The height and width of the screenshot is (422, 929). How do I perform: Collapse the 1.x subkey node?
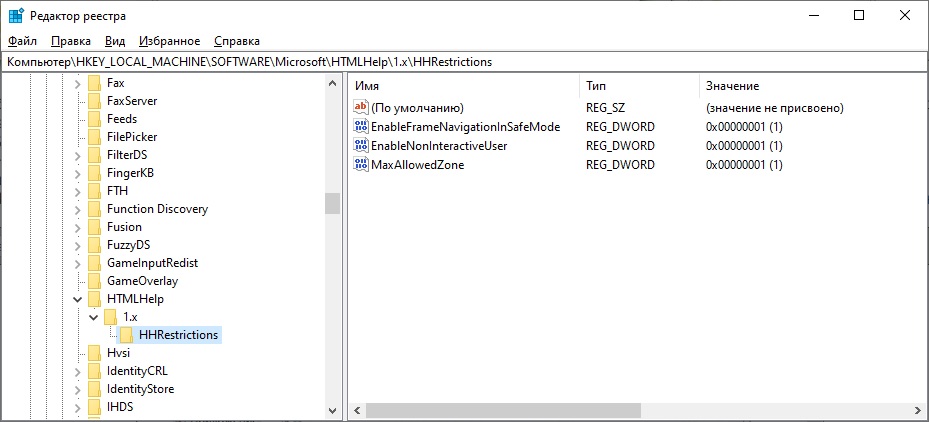94,317
